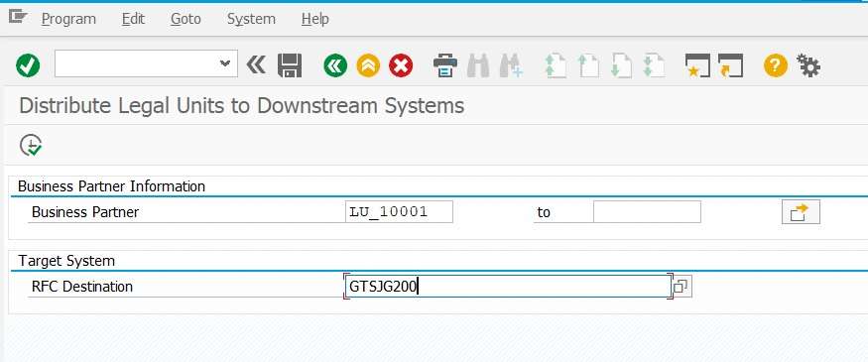Go to Last Page icon
This screenshot has width=868, height=362.
point(654,65)
